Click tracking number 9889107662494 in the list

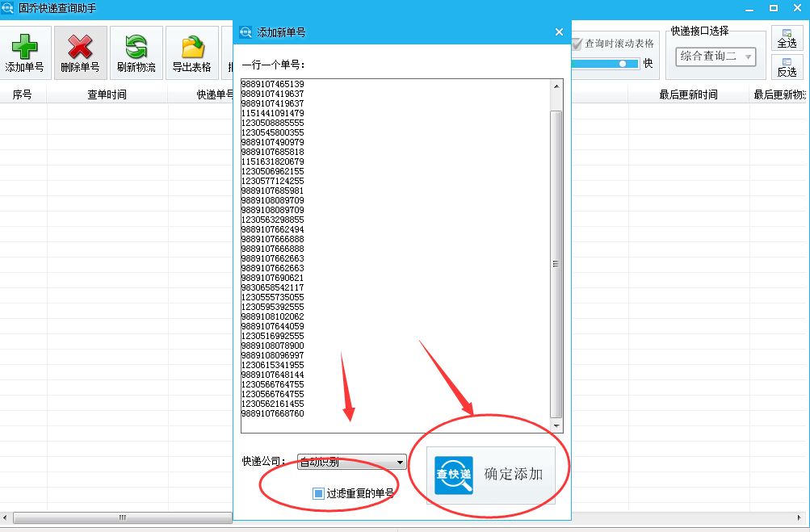pos(273,229)
